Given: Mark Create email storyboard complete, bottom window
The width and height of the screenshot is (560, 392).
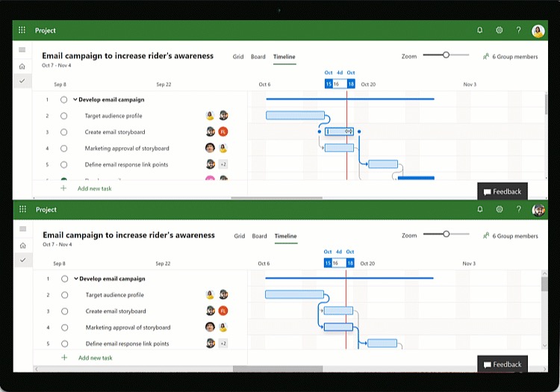Looking at the screenshot, I should pyautogui.click(x=65, y=311).
